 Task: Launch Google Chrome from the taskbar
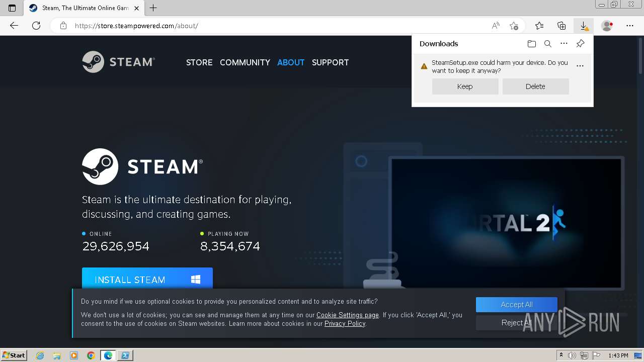(91, 355)
